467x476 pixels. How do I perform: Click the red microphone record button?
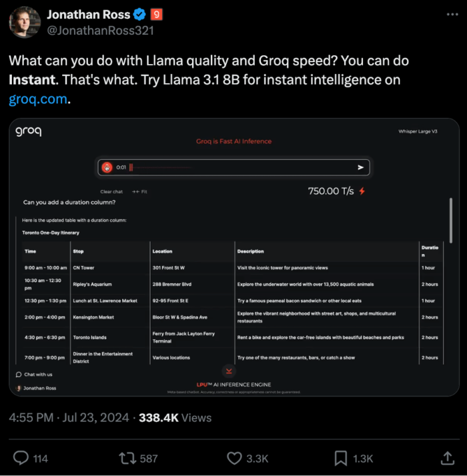[x=107, y=167]
